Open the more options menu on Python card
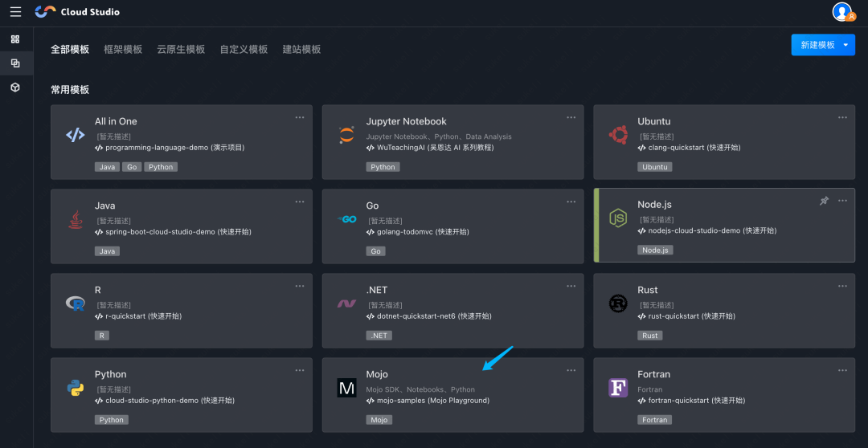 coord(300,370)
